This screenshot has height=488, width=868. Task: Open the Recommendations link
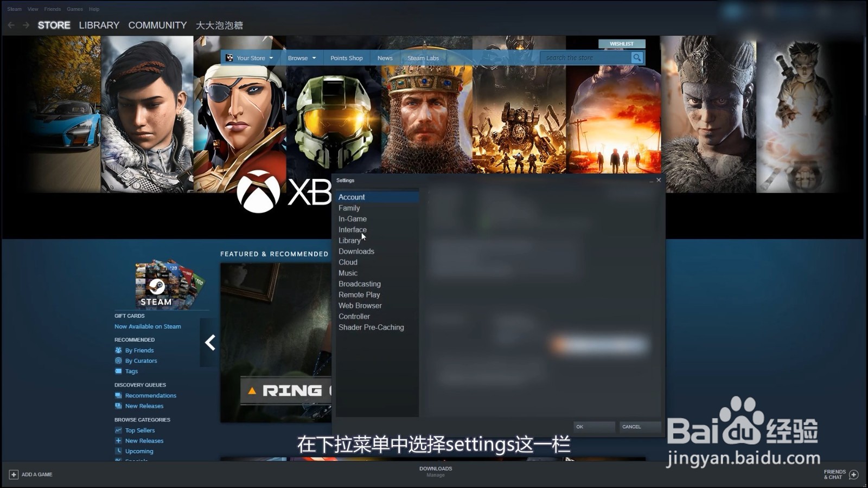151,395
